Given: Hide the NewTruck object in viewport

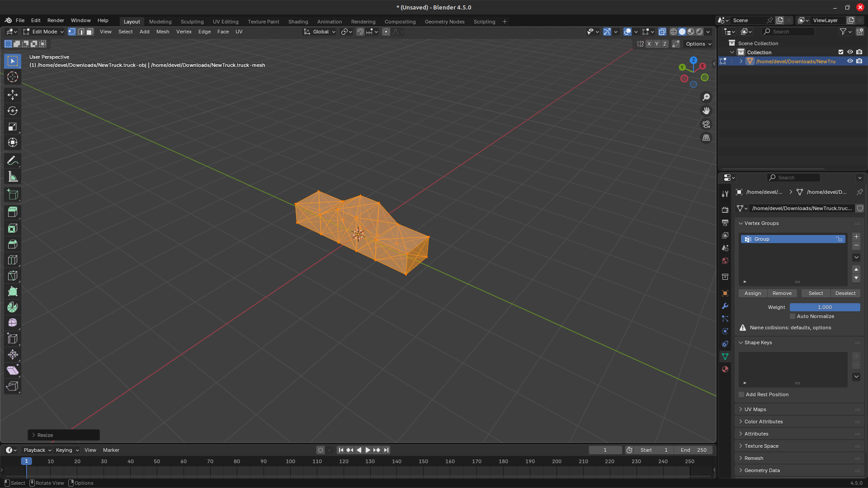Looking at the screenshot, I should pos(850,61).
